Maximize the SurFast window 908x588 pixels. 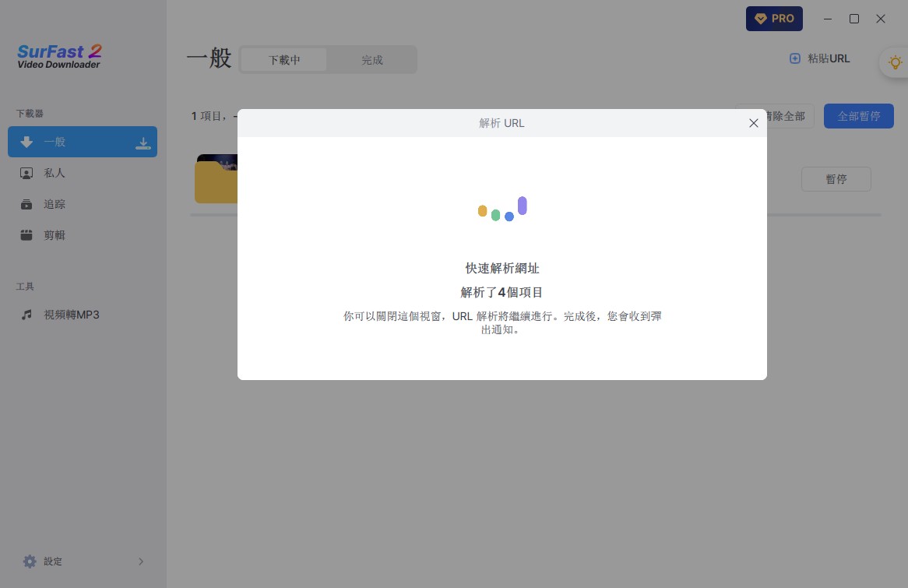(854, 19)
